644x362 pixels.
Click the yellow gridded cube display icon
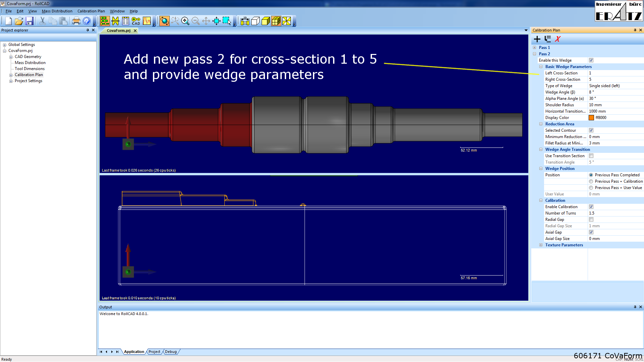[276, 21]
